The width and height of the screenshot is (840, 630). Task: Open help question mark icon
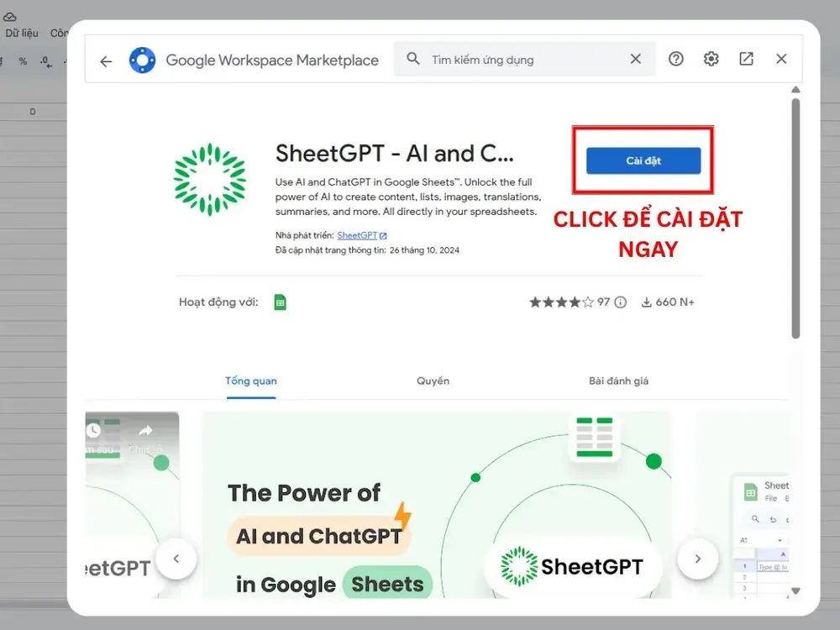(x=675, y=59)
